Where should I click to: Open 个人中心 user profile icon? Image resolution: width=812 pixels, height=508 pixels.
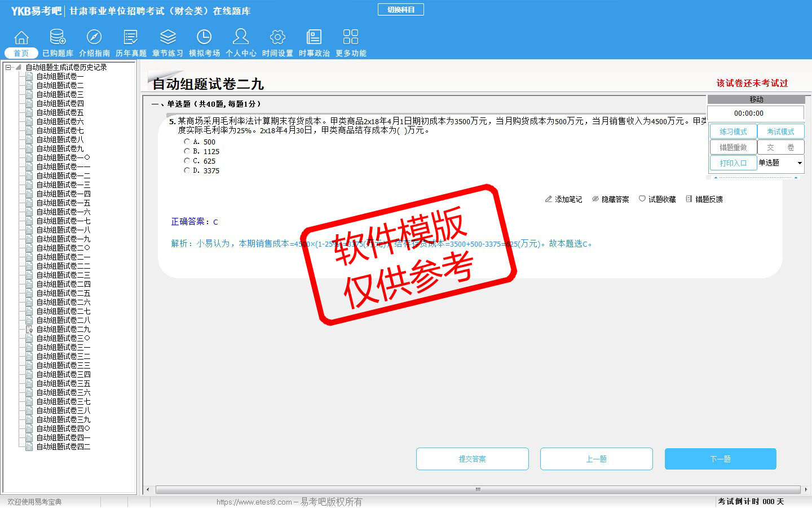[x=241, y=37]
